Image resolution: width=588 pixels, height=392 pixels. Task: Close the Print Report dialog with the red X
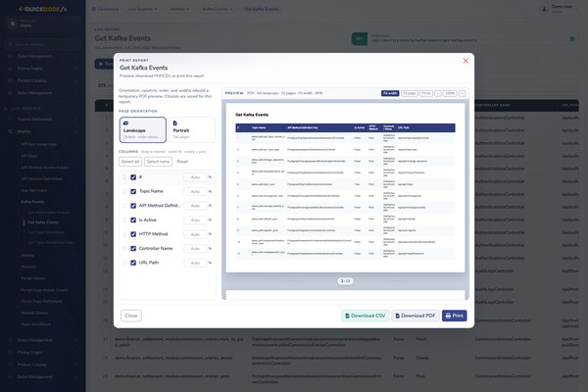pyautogui.click(x=465, y=61)
